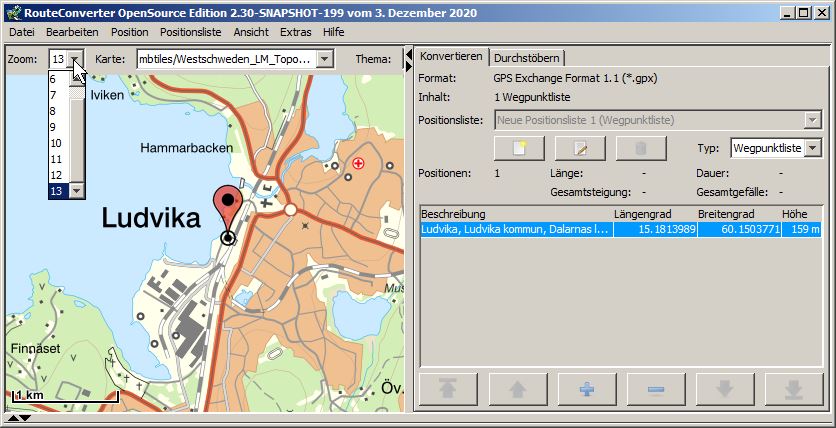
Task: Switch to the Durchstöbern tab
Action: pos(527,57)
